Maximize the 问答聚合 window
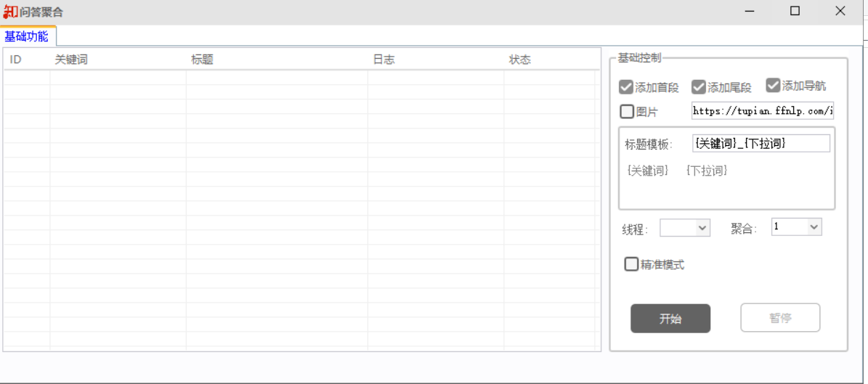The image size is (868, 384). 795,11
